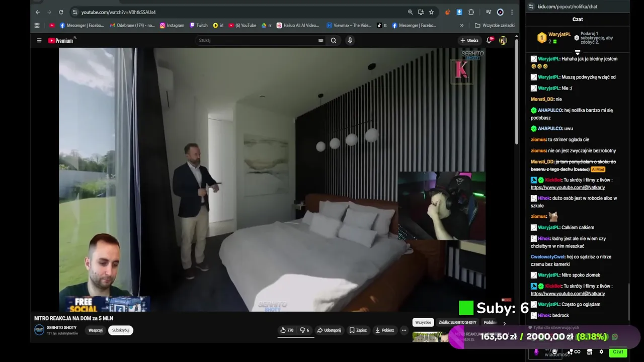644x362 pixels.
Task: Open the YouTube account avatar
Action: pos(503,40)
